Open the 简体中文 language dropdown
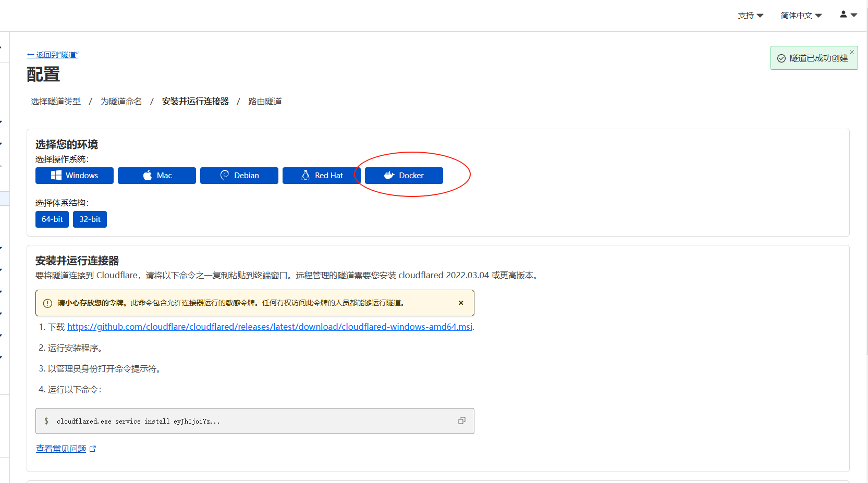The image size is (868, 483). click(801, 16)
